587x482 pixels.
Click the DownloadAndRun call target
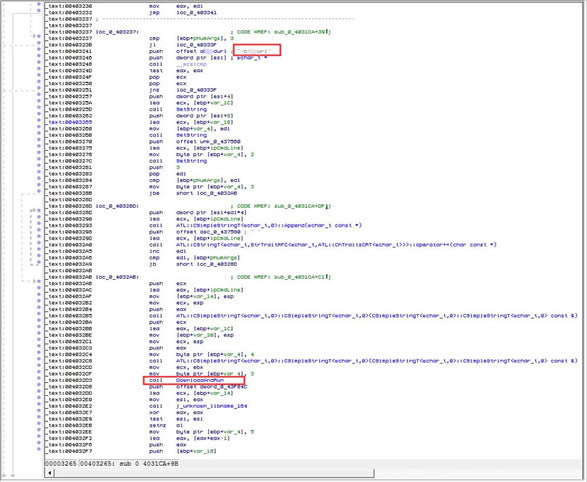click(x=200, y=380)
